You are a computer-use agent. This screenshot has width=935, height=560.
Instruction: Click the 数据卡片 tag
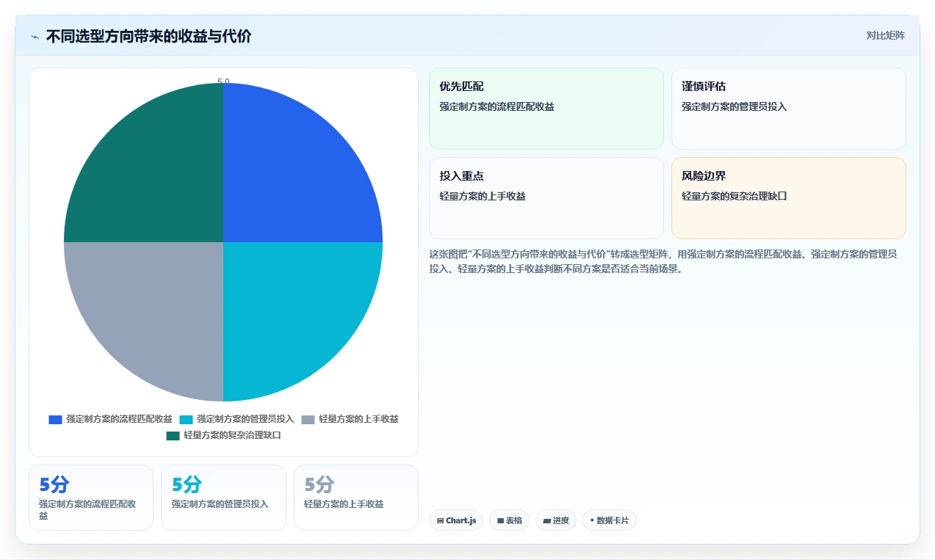[610, 520]
